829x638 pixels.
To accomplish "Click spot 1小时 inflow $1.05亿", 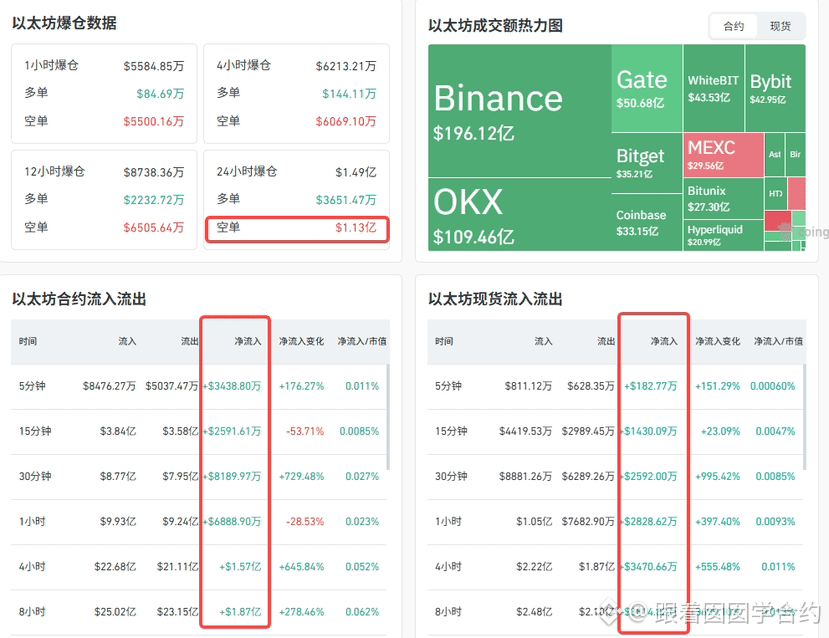I will (534, 522).
